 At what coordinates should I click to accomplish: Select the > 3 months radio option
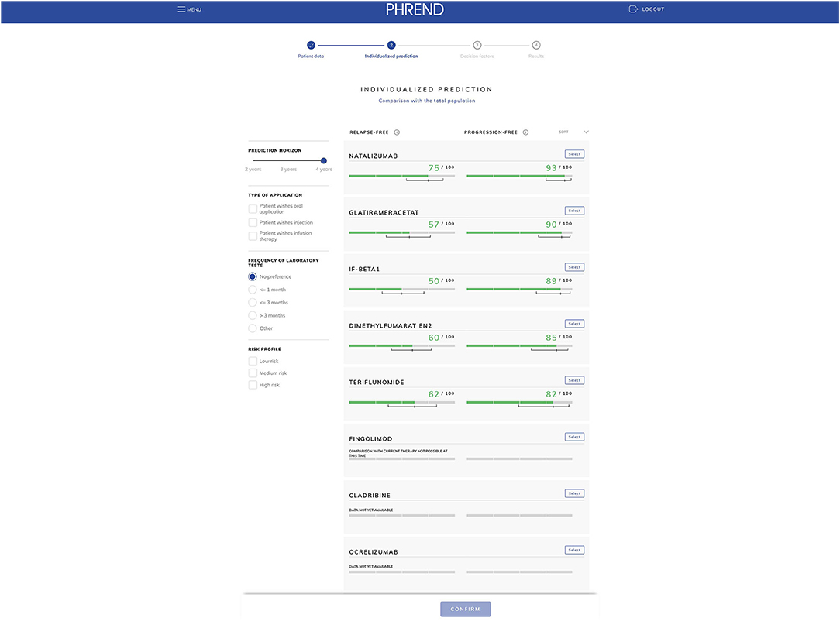pos(253,315)
